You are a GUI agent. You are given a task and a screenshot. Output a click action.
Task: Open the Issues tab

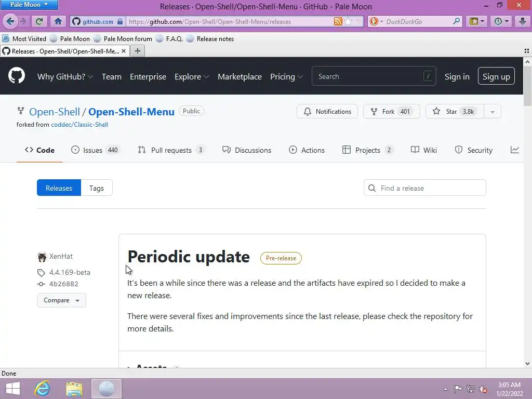point(96,150)
